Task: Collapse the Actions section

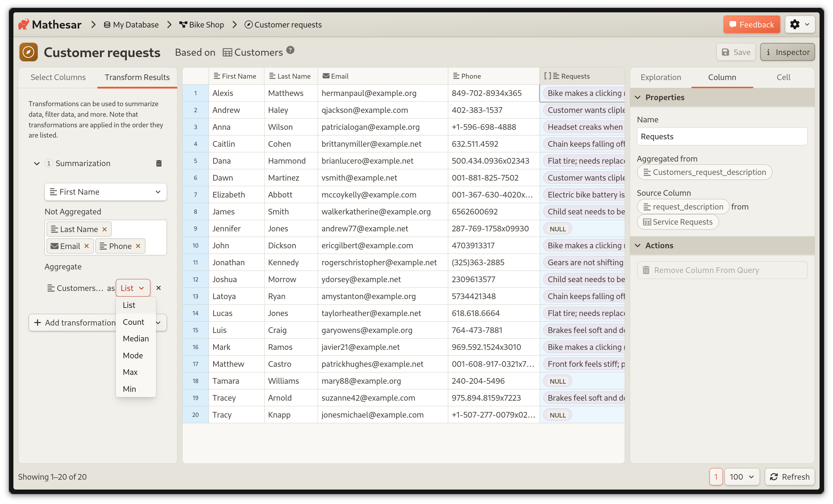Action: coord(722,245)
